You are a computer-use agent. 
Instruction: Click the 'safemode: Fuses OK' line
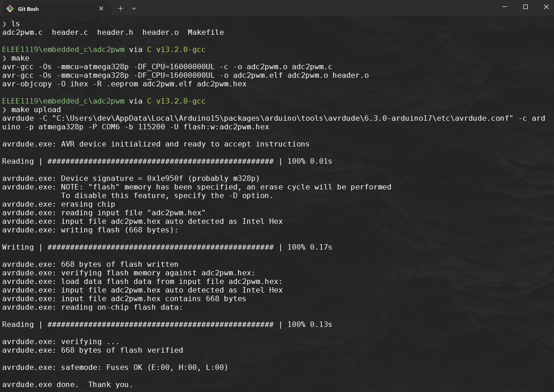coord(115,368)
